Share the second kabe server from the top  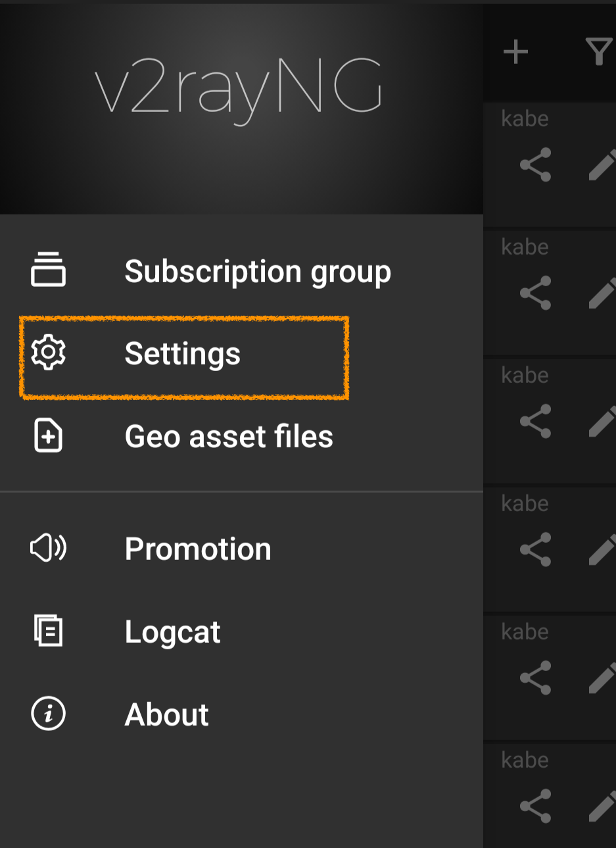pyautogui.click(x=536, y=293)
